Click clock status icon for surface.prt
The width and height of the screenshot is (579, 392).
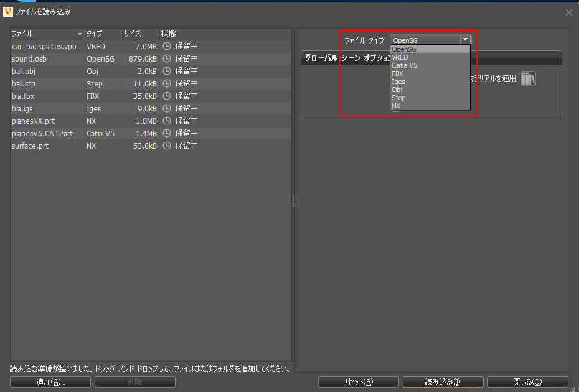coord(167,146)
